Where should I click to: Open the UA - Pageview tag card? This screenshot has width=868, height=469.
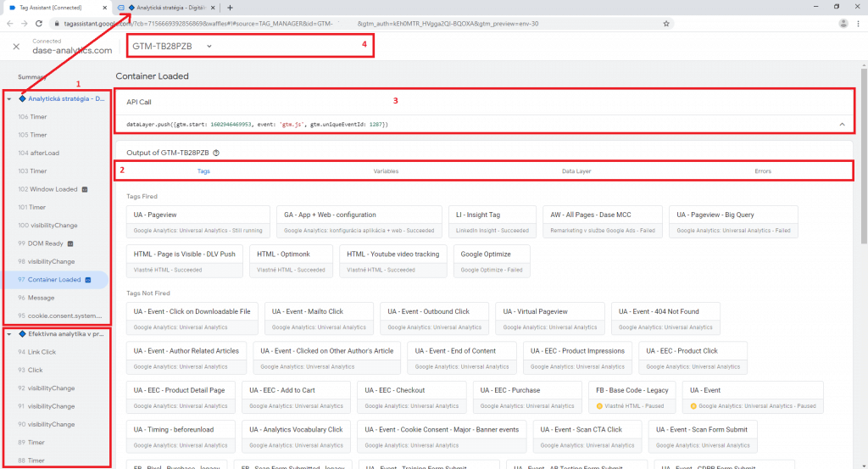pos(198,222)
